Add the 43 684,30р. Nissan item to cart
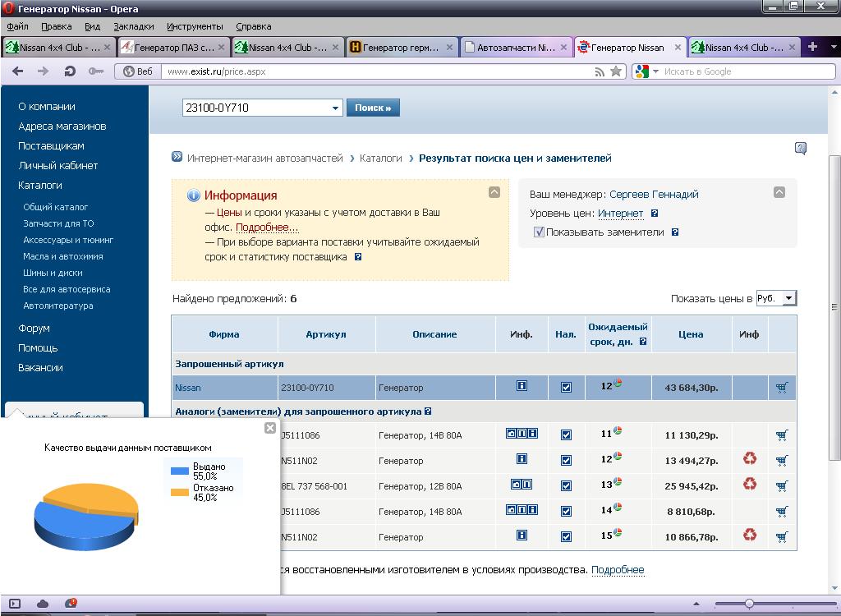 [782, 387]
